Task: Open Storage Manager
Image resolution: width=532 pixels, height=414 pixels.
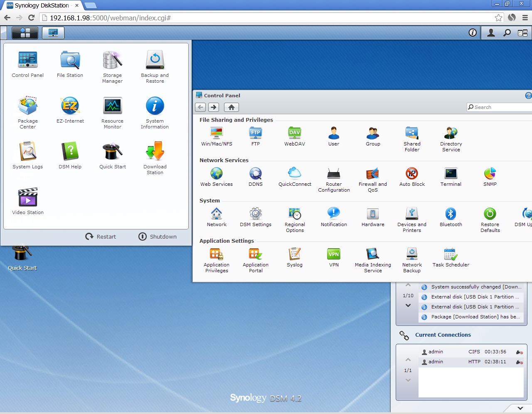Action: click(113, 67)
